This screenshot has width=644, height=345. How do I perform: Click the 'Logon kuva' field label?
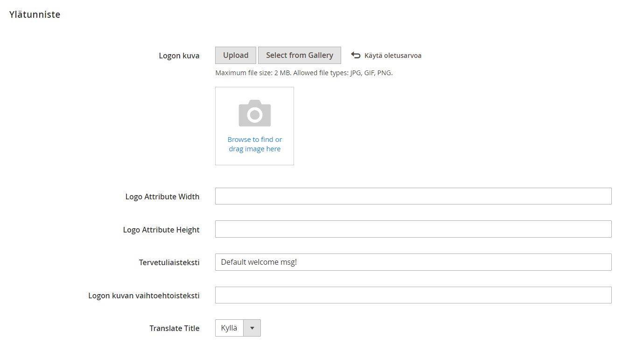coord(179,56)
